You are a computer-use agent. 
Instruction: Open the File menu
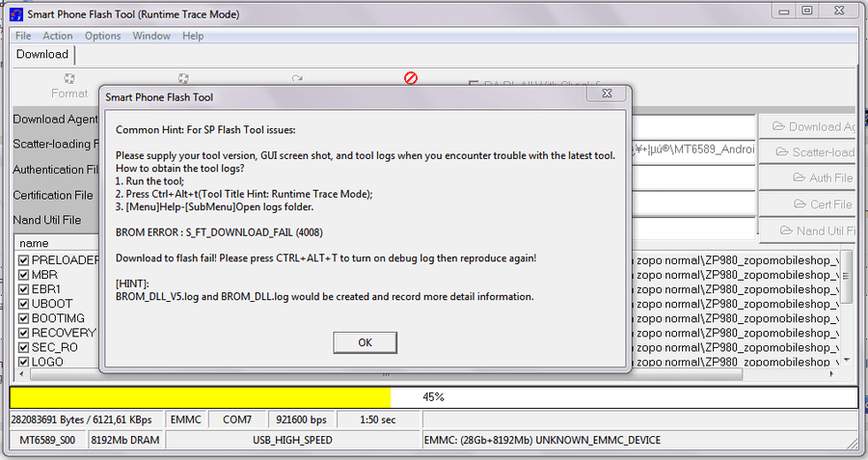point(23,36)
